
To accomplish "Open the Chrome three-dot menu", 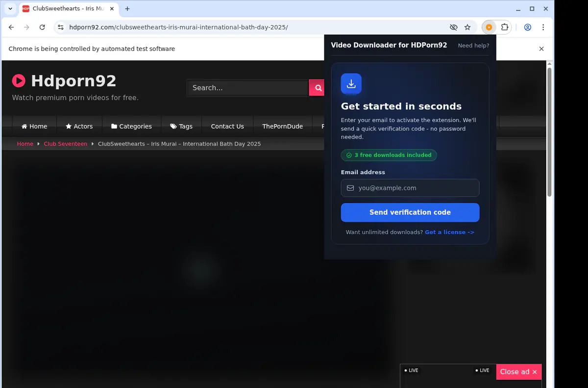I will point(543,27).
